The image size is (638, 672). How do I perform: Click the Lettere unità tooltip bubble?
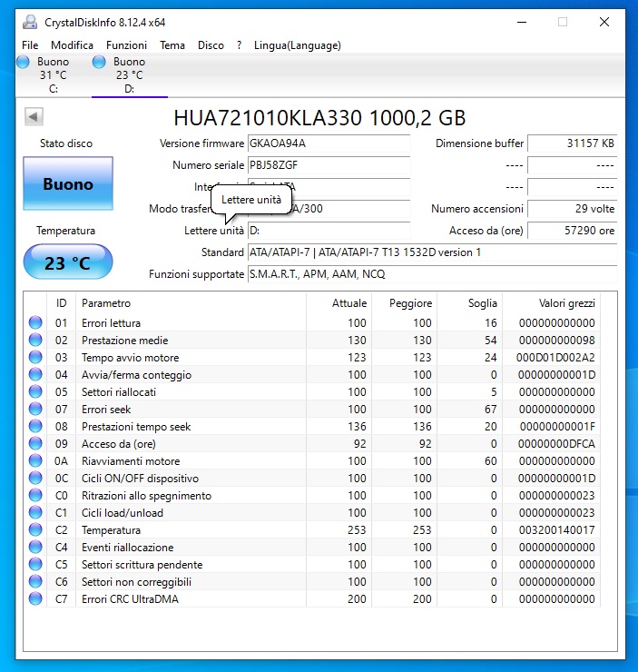251,200
